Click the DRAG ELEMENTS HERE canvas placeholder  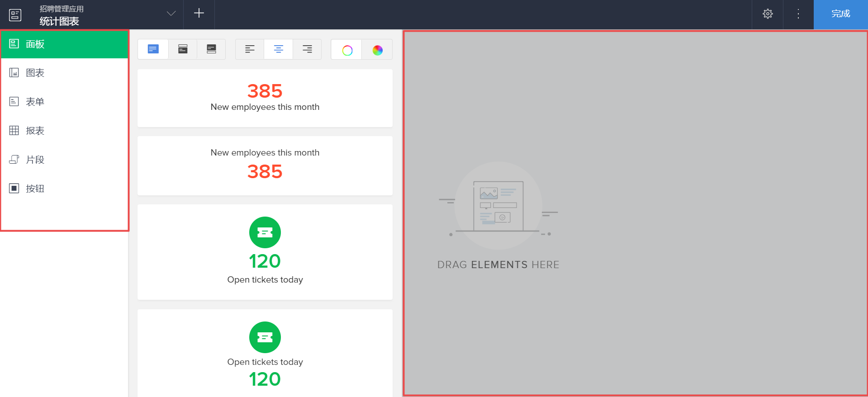click(x=498, y=216)
